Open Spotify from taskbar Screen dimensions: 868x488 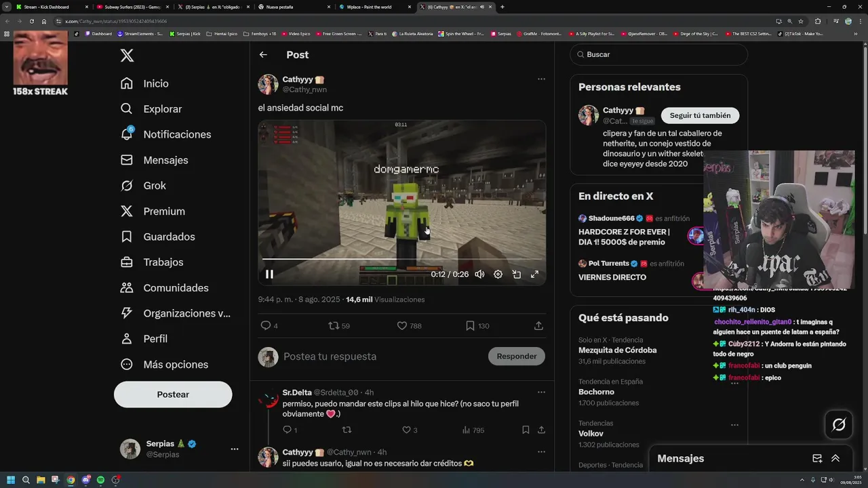pyautogui.click(x=100, y=480)
